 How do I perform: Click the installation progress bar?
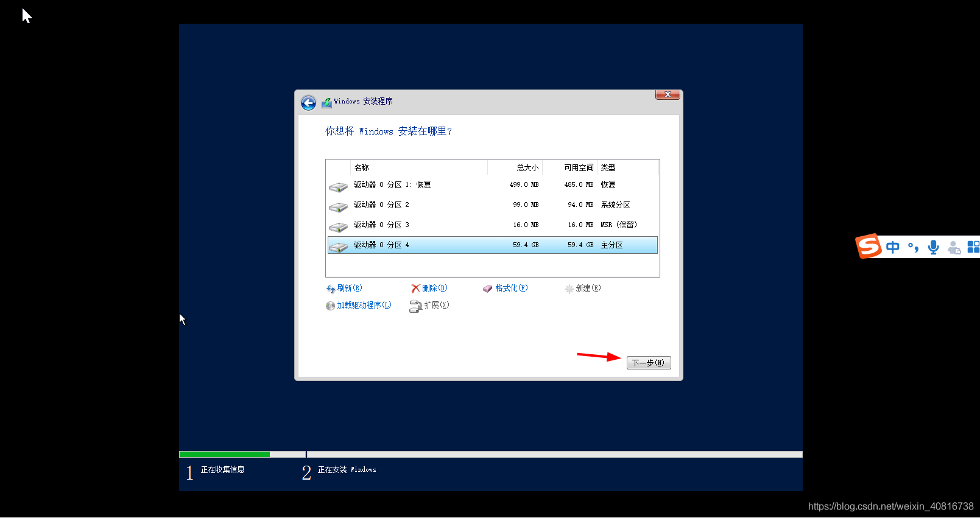coord(491,454)
